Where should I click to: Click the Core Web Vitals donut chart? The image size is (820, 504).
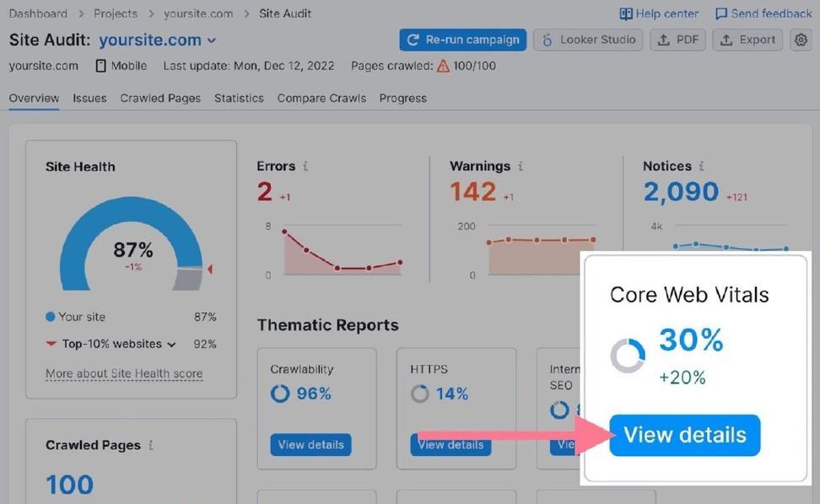pos(628,356)
